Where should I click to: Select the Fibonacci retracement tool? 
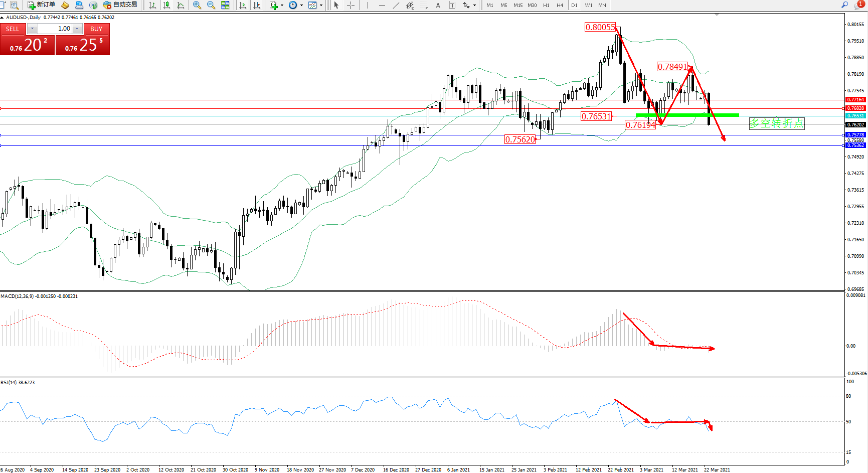[424, 5]
